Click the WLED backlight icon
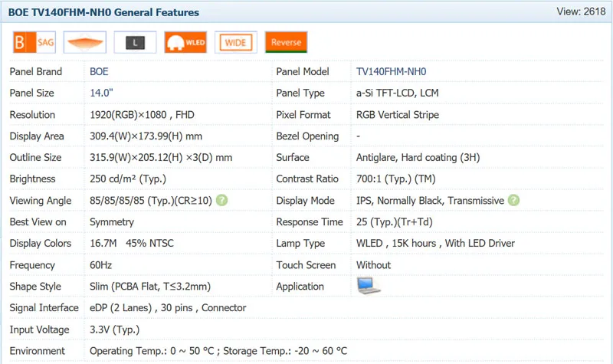Image resolution: width=613 pixels, height=364 pixels. point(185,42)
